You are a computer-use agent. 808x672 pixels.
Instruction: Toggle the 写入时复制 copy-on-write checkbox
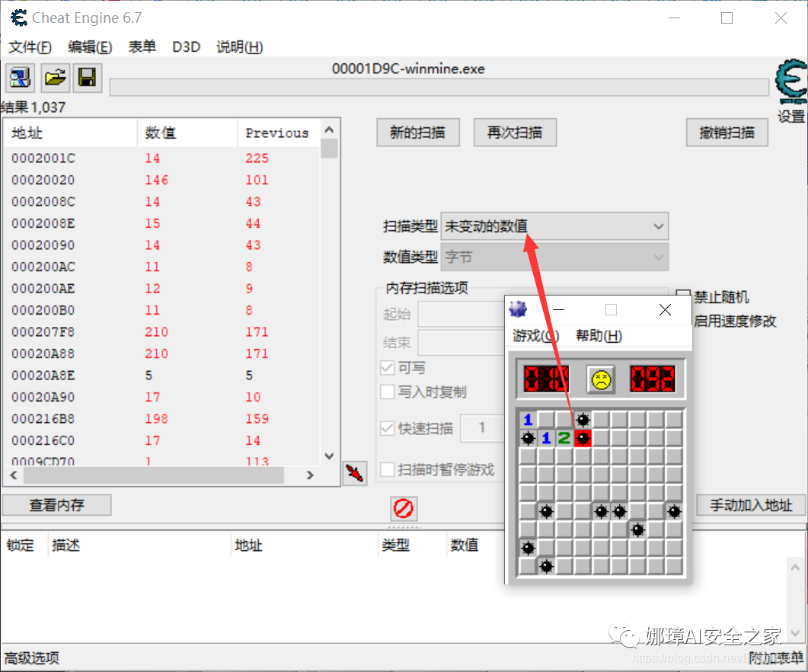coord(388,392)
